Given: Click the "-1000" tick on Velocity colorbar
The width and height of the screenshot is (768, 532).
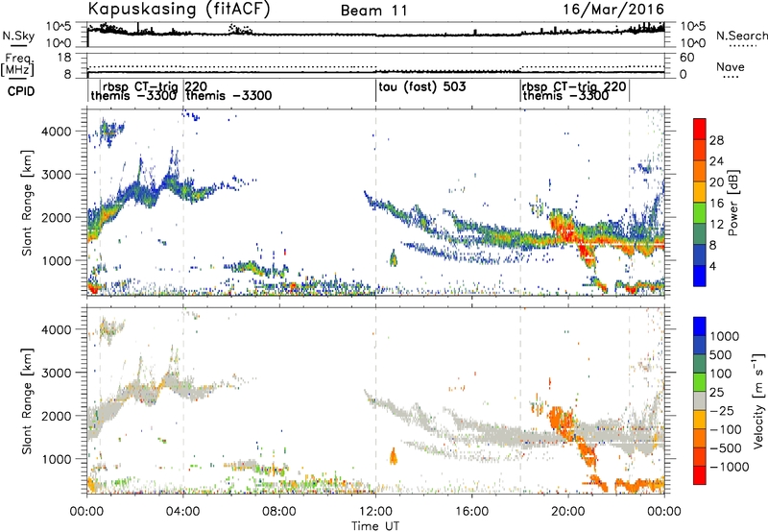Looking at the screenshot, I should 729,467.
